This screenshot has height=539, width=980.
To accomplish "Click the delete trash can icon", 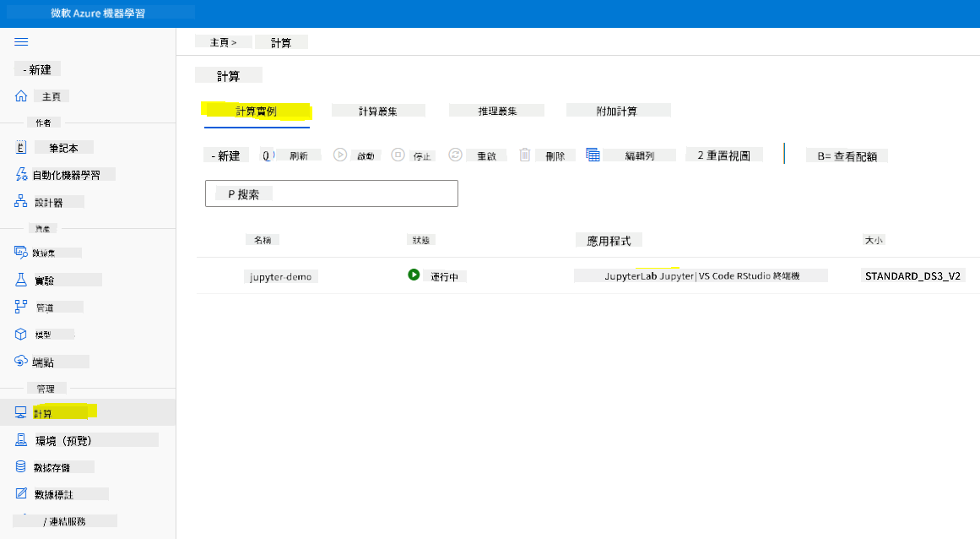I will click(525, 155).
